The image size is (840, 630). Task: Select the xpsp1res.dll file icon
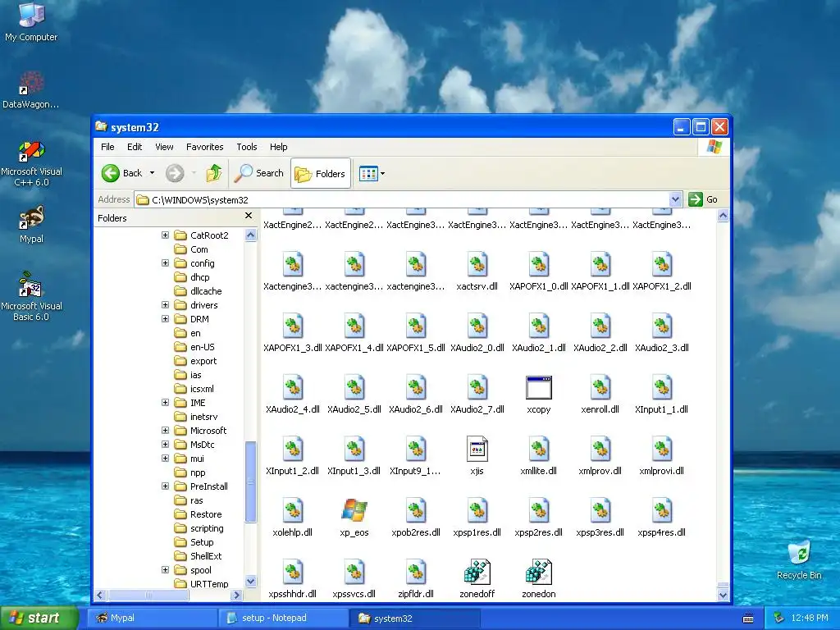click(x=477, y=510)
